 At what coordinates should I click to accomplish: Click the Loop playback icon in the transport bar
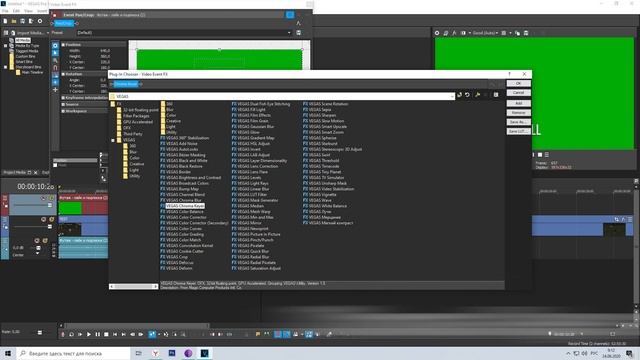[x=71, y=334]
